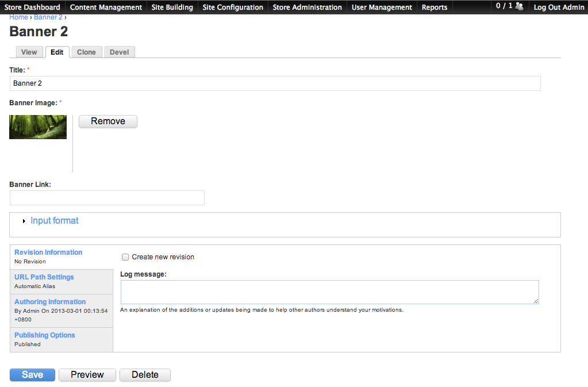Save the banner node

pyautogui.click(x=33, y=374)
